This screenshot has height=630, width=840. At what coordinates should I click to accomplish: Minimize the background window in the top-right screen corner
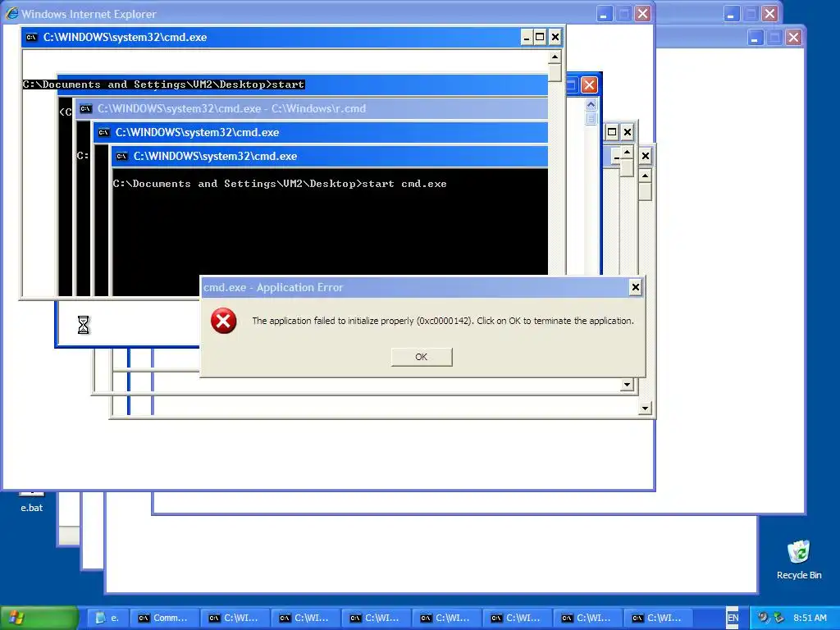pyautogui.click(x=732, y=14)
